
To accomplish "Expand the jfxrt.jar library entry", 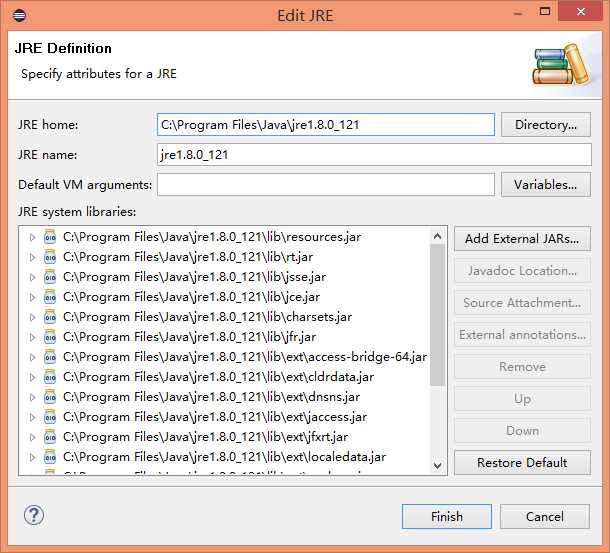I will (x=32, y=437).
